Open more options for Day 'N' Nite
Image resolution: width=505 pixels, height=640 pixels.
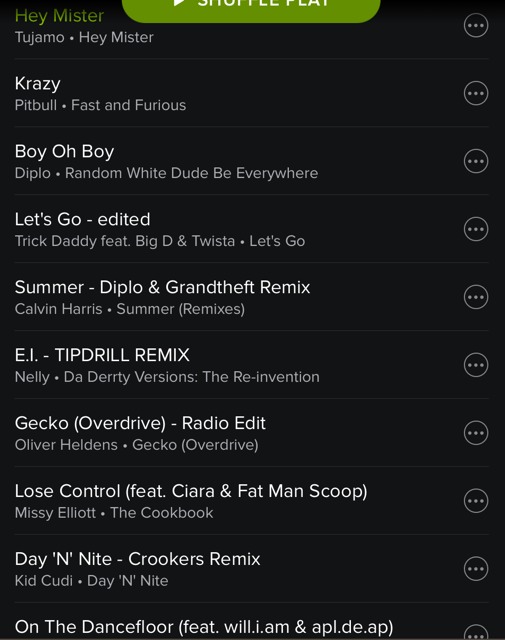tap(476, 569)
